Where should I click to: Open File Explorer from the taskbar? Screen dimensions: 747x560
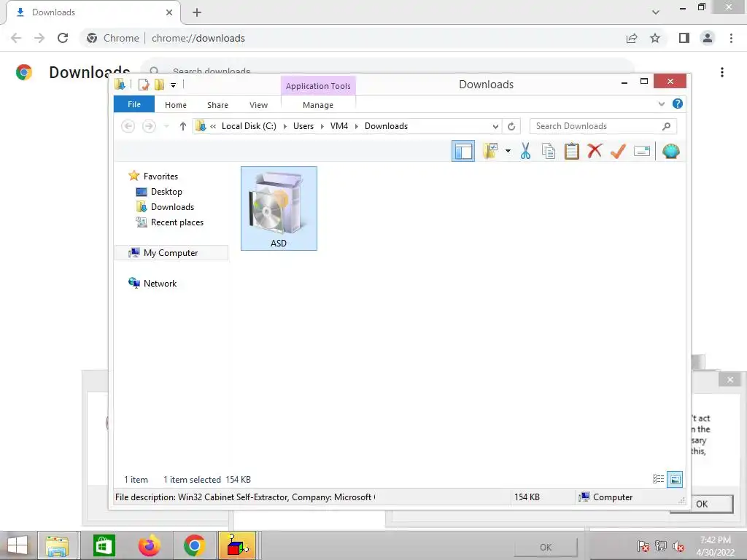[x=57, y=545]
